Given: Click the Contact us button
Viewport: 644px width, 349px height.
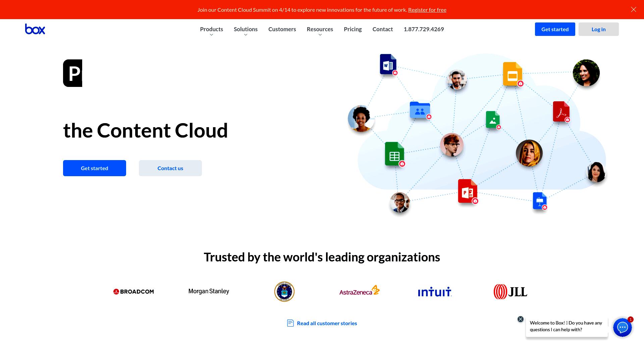Looking at the screenshot, I should coord(170,168).
